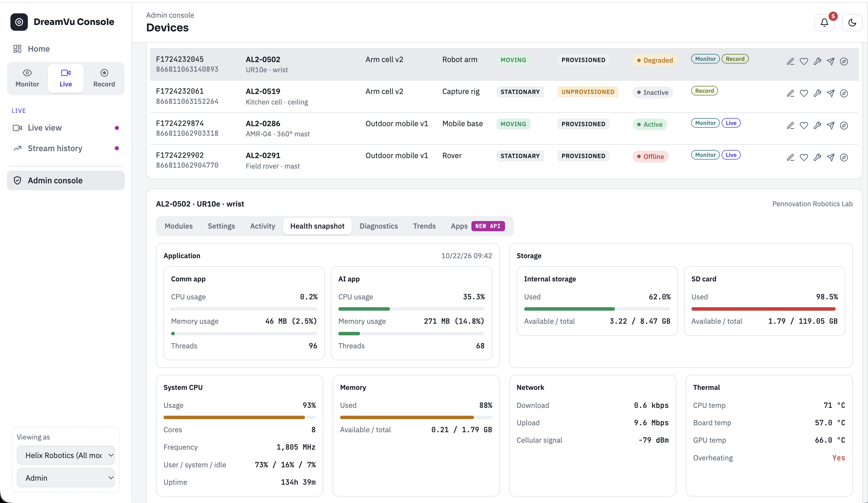
Task: Edit device AL2-0519 with pencil icon
Action: 791,93
